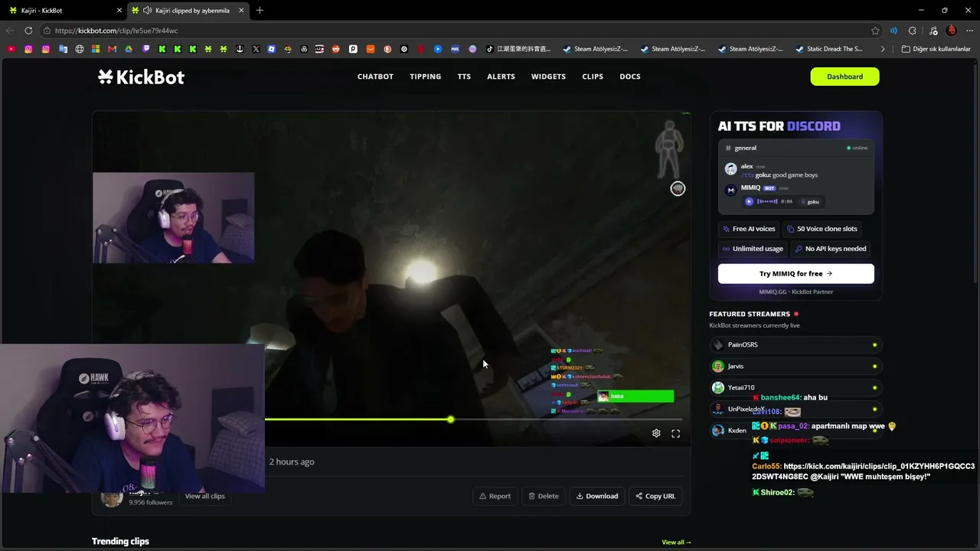Image resolution: width=980 pixels, height=551 pixels.
Task: Select featured streamer Yetaii710
Action: (795, 387)
